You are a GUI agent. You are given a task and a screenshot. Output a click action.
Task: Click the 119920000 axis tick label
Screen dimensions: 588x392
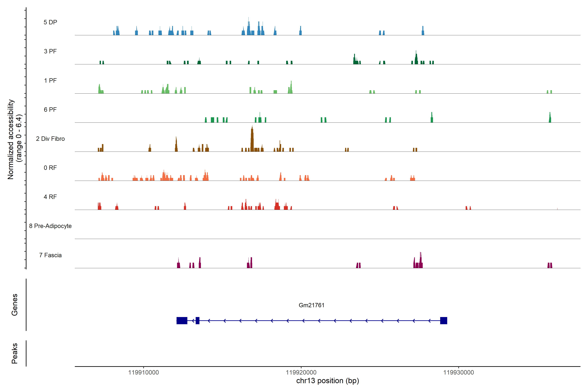click(301, 373)
